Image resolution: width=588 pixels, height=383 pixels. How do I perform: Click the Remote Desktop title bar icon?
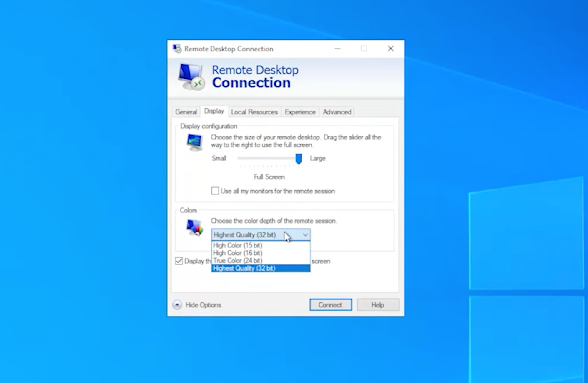click(177, 49)
